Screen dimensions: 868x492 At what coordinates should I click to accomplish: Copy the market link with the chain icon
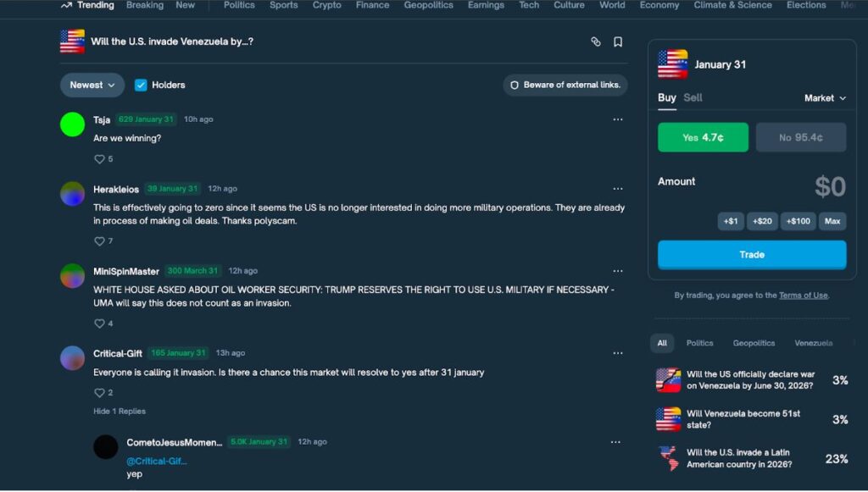point(596,41)
